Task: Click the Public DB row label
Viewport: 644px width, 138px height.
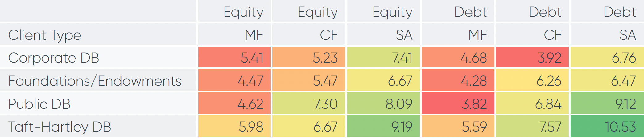Action: 39,104
